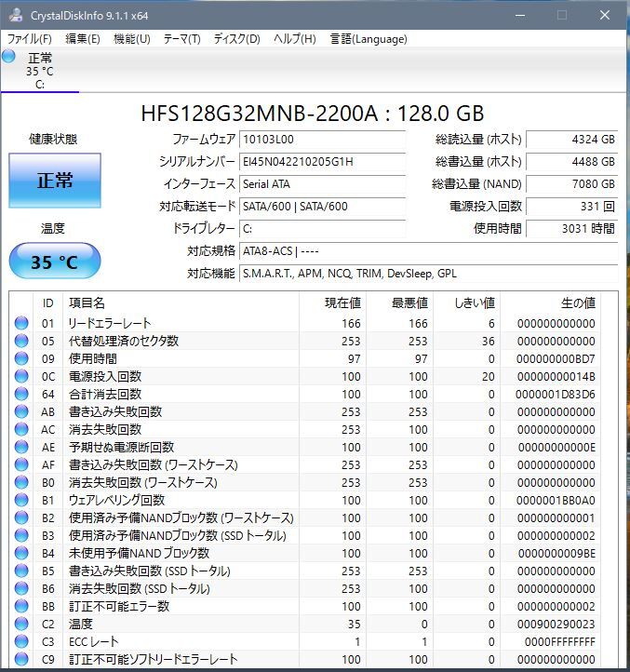Open the テーマ(T) menu
This screenshot has width=630, height=672.
181,39
